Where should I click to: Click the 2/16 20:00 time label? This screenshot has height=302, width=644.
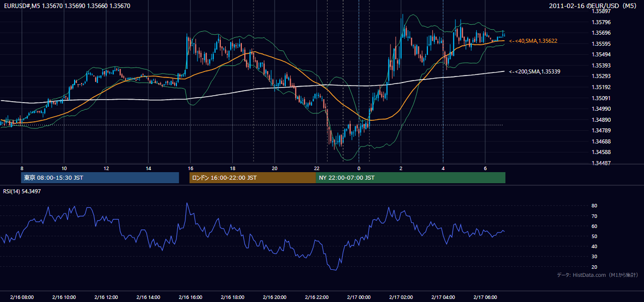275,297
